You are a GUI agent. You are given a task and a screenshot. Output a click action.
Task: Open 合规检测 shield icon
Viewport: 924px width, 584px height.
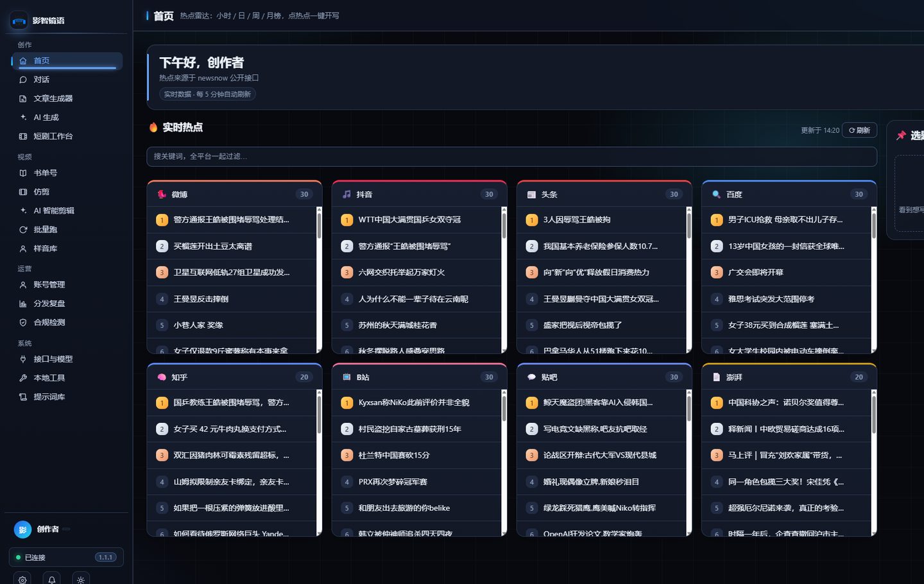(23, 322)
